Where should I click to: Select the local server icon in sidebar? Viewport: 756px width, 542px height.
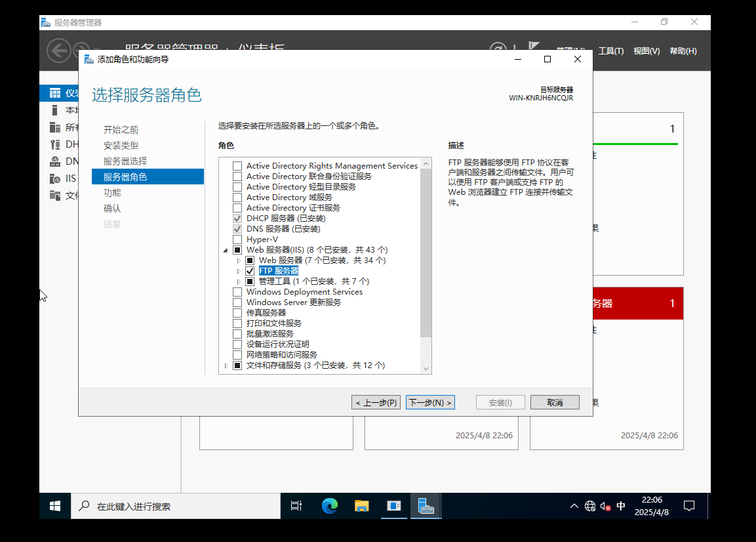[x=55, y=110]
